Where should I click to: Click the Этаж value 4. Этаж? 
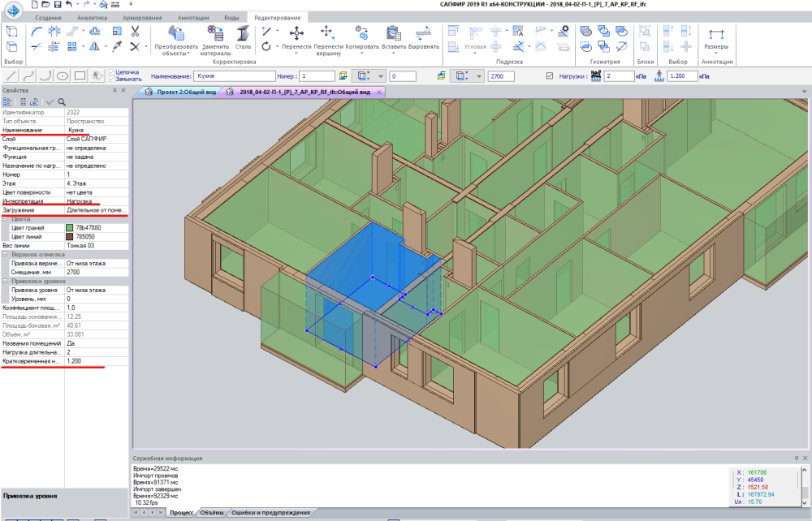click(x=97, y=183)
